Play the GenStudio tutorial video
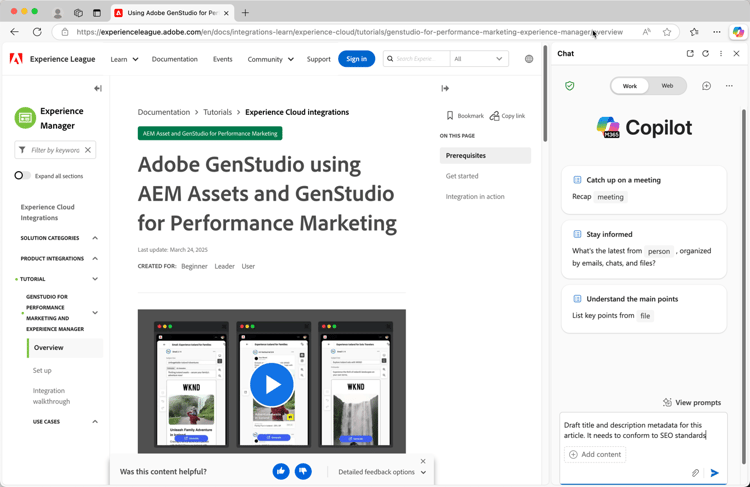Screen dimensions: 750x487 coord(271,384)
